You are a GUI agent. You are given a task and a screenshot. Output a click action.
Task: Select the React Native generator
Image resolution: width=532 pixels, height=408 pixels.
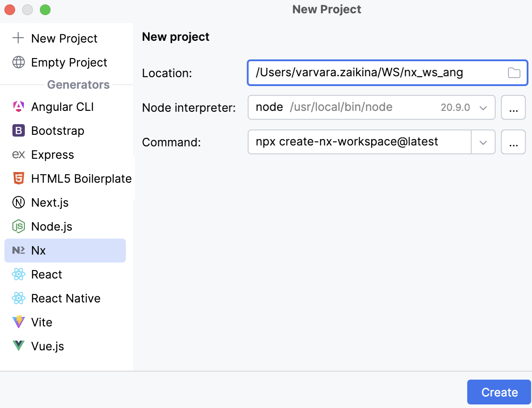(x=66, y=298)
